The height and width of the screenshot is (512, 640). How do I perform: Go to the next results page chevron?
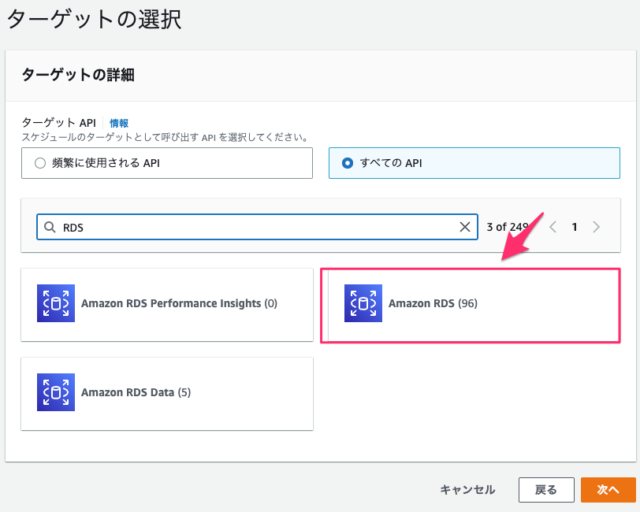click(x=596, y=227)
